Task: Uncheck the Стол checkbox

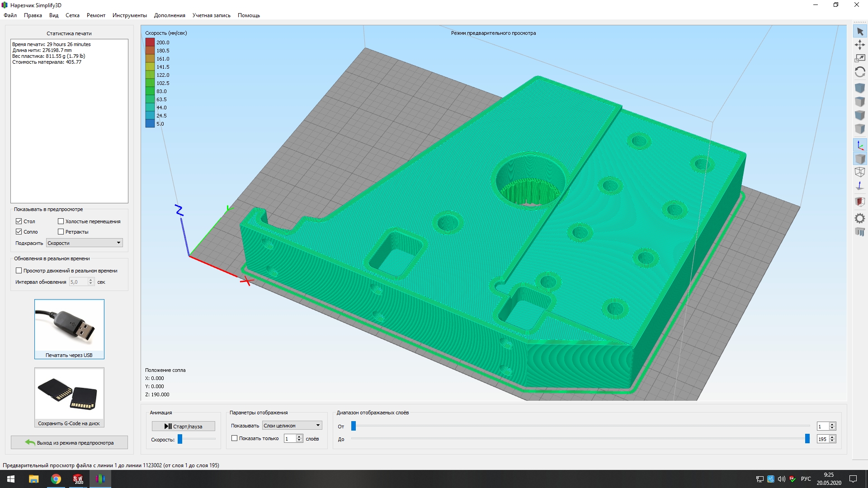Action: (x=19, y=221)
